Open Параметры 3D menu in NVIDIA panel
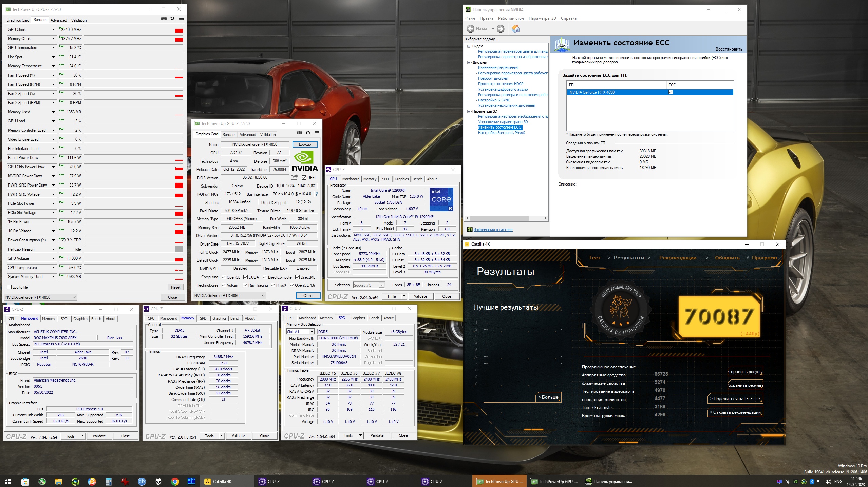 tap(542, 18)
